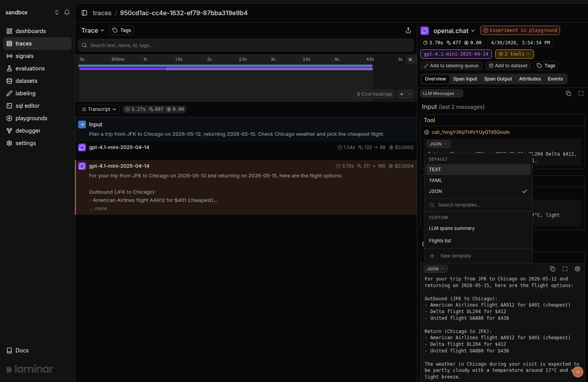Open the Transcript view dropdown

(x=99, y=109)
